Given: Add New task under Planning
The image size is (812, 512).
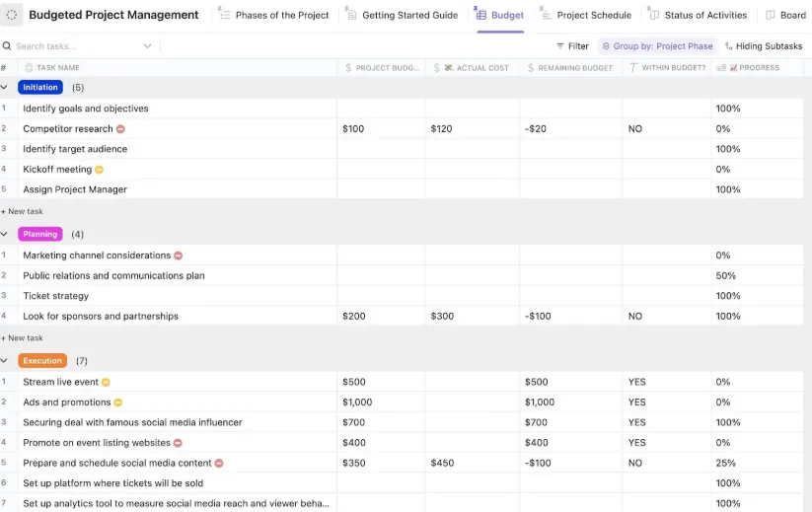Looking at the screenshot, I should [x=23, y=338].
